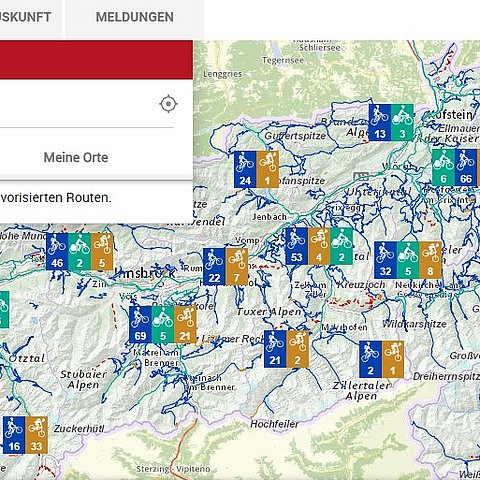The width and height of the screenshot is (480, 480).
Task: Click blue marker with 2 near Zillertaler Alpen
Action: coord(370,359)
